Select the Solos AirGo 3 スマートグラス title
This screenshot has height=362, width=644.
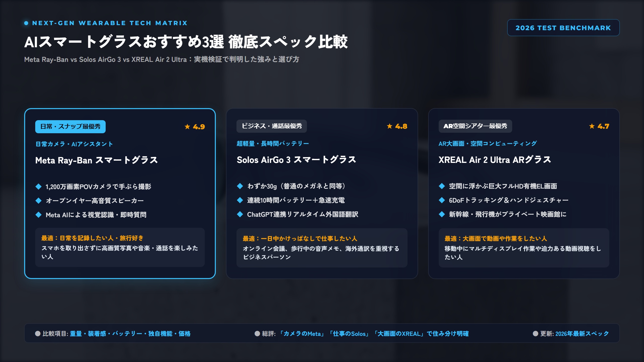pos(296,160)
